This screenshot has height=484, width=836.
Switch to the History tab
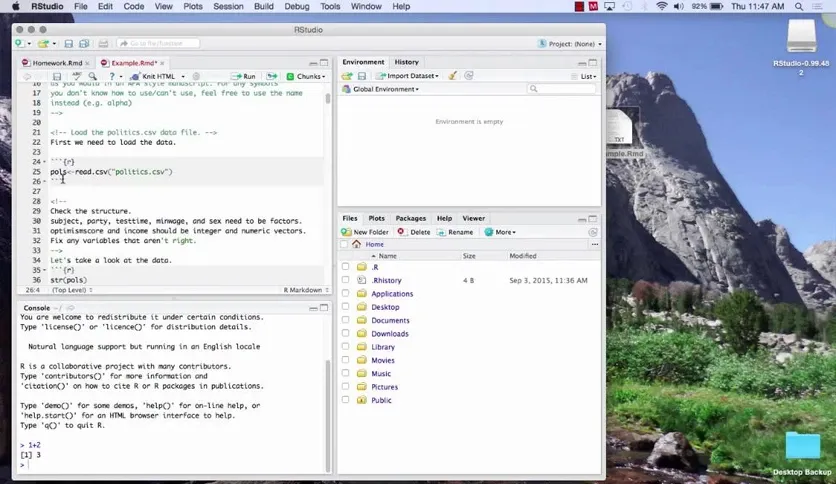coord(406,62)
